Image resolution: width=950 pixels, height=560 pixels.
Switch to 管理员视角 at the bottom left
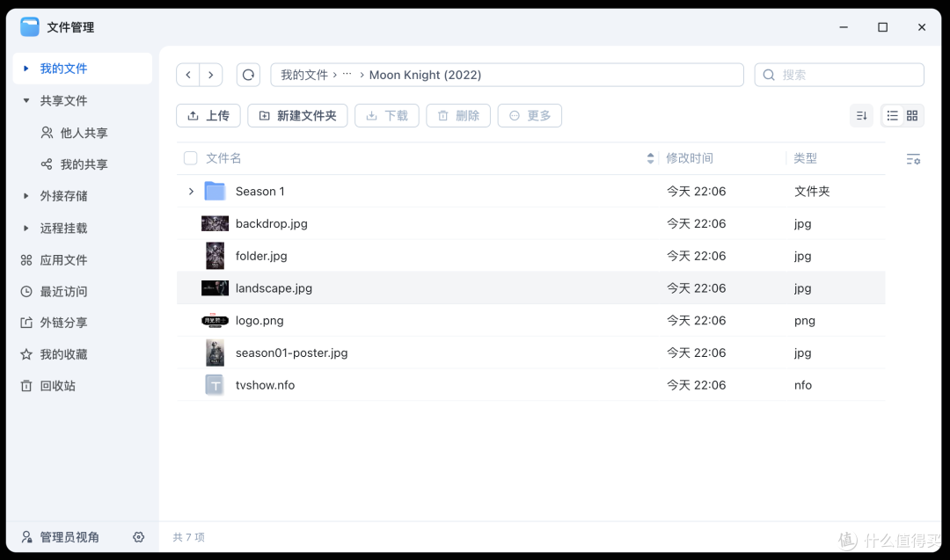pos(61,537)
